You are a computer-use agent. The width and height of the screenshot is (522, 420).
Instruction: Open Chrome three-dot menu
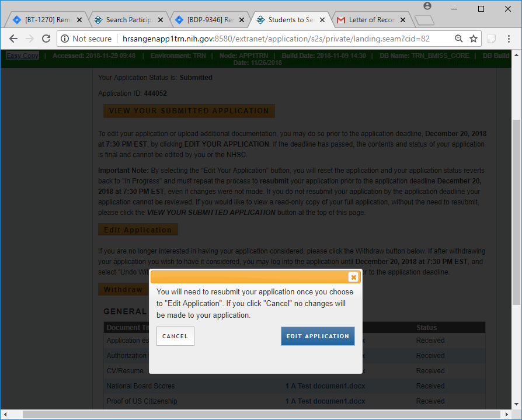point(509,39)
